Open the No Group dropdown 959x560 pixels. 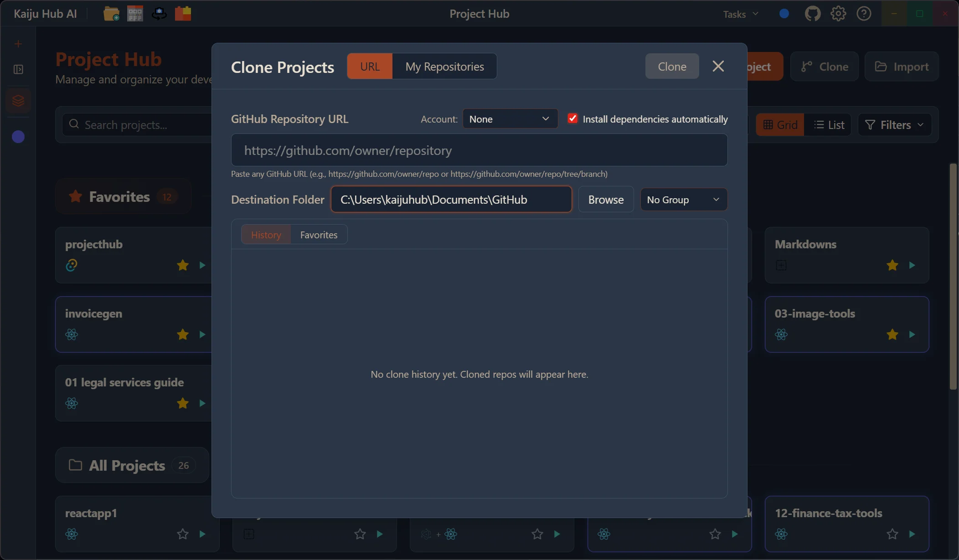click(684, 200)
